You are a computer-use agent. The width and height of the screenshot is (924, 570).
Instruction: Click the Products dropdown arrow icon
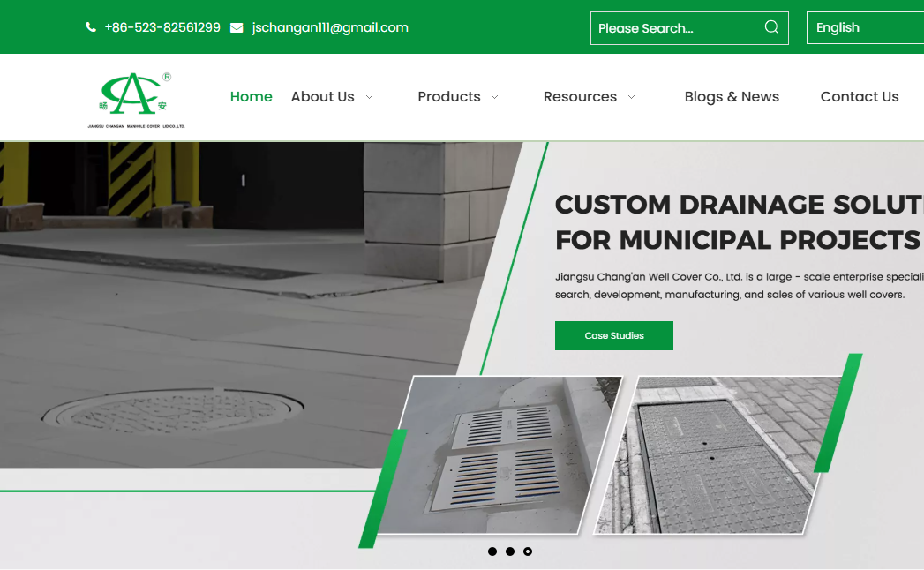point(495,97)
